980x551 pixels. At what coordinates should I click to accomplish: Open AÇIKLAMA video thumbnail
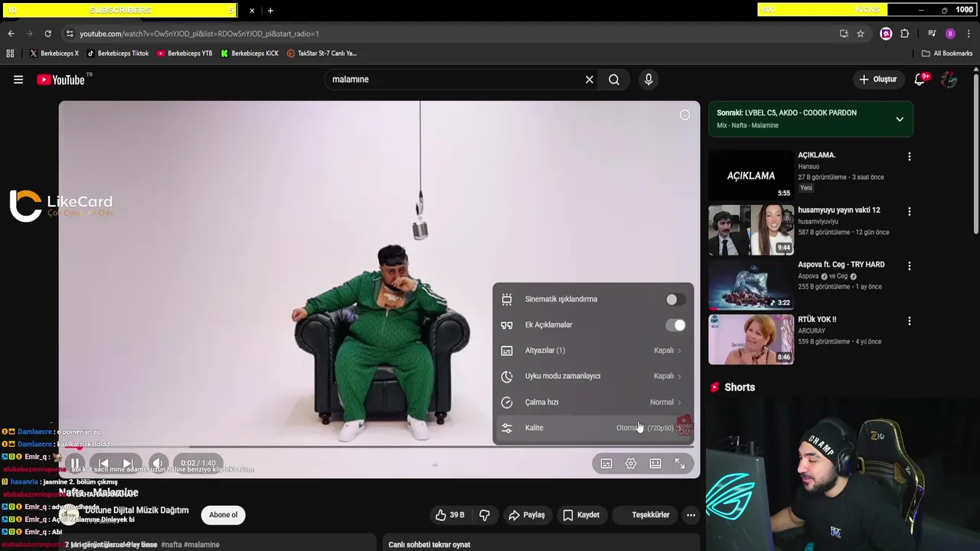click(x=751, y=175)
